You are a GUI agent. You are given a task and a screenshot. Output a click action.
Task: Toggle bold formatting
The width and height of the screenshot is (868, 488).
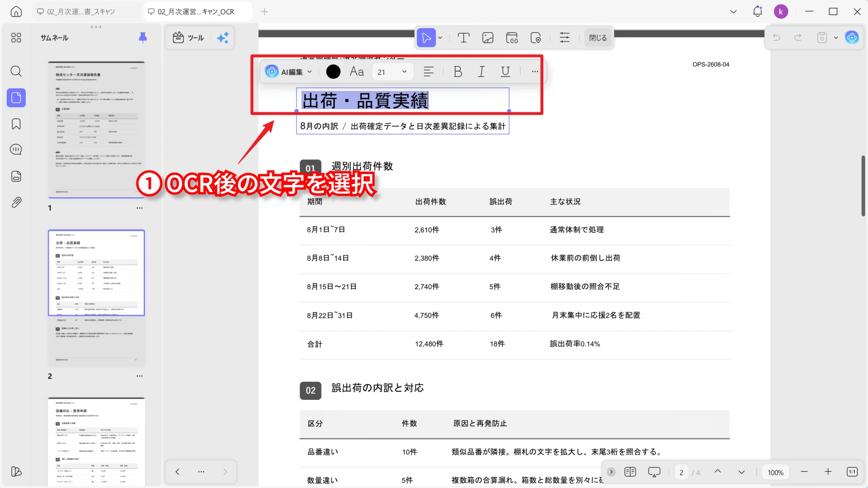[x=458, y=71]
